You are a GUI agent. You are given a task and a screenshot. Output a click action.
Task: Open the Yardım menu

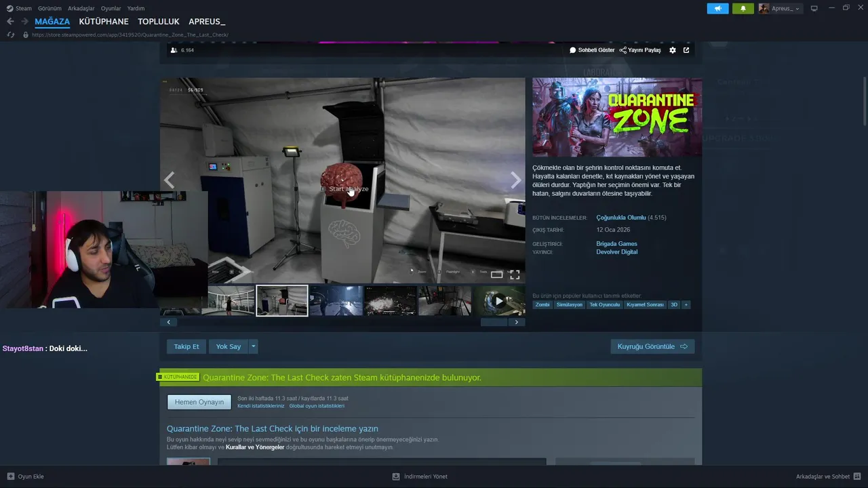click(136, 8)
